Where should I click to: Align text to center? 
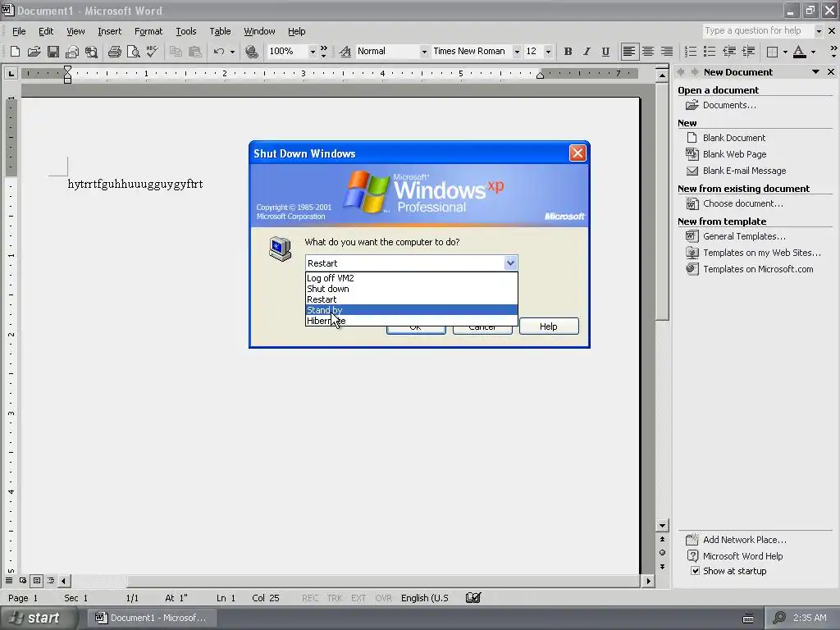pos(648,52)
